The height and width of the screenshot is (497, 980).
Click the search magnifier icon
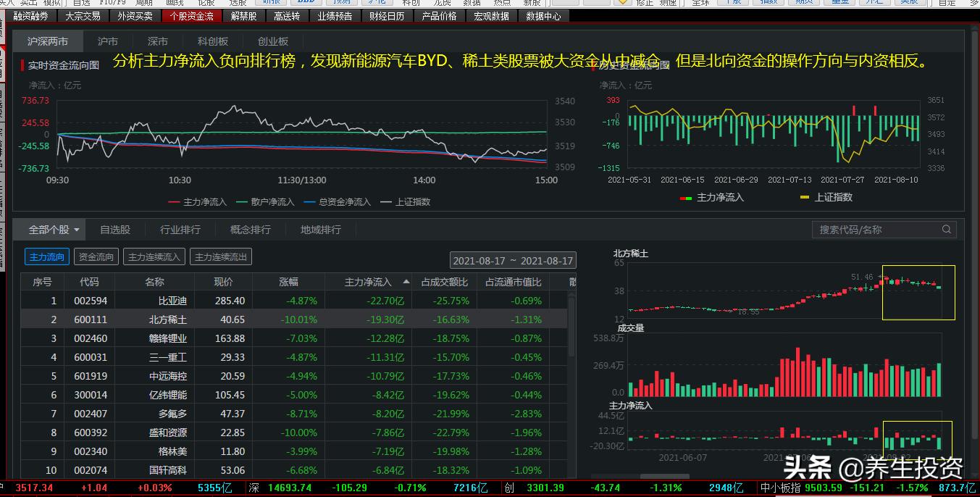(946, 229)
